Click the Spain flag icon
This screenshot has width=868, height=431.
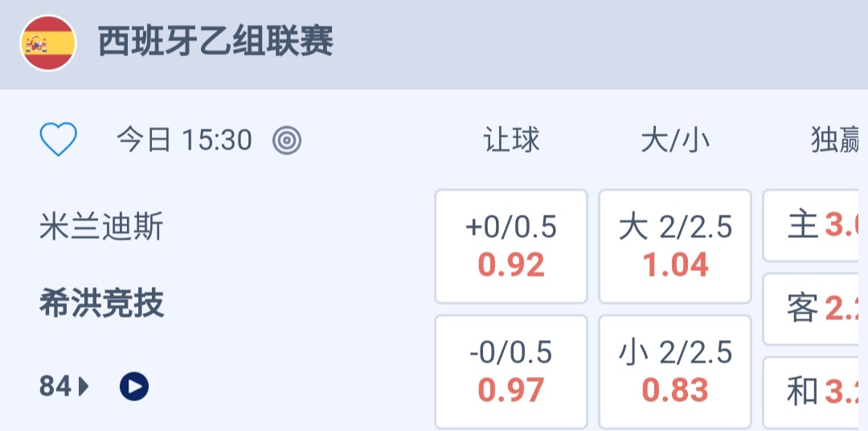click(48, 43)
